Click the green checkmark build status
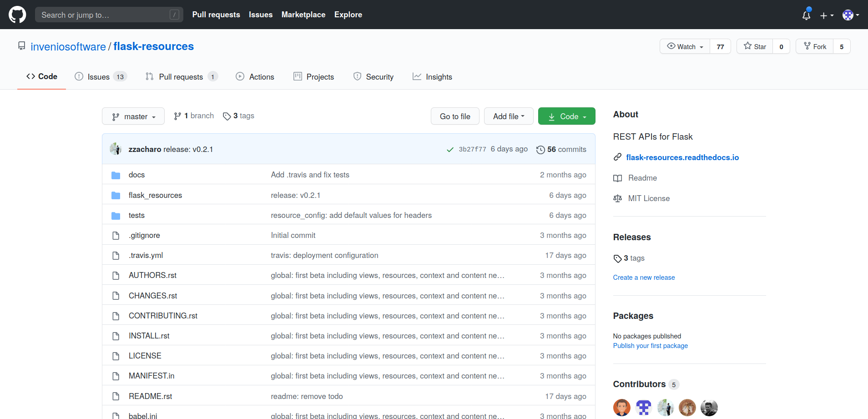This screenshot has height=419, width=868. pos(450,150)
